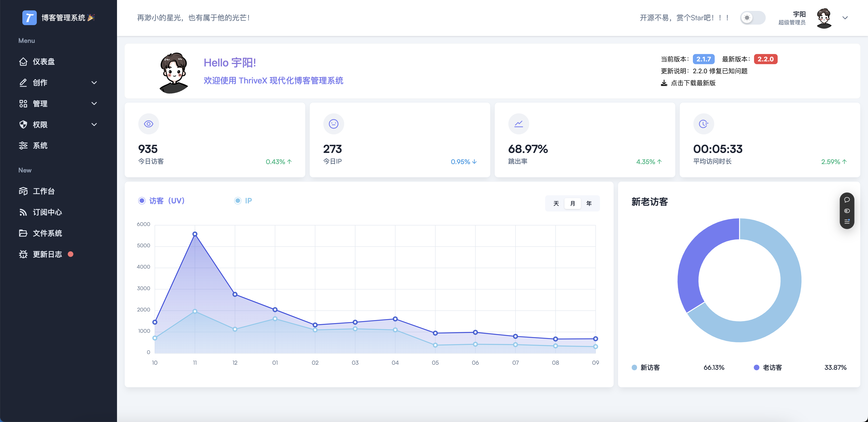Click the grid icon beside 管理
Screen dimensions: 868x422
23,104
